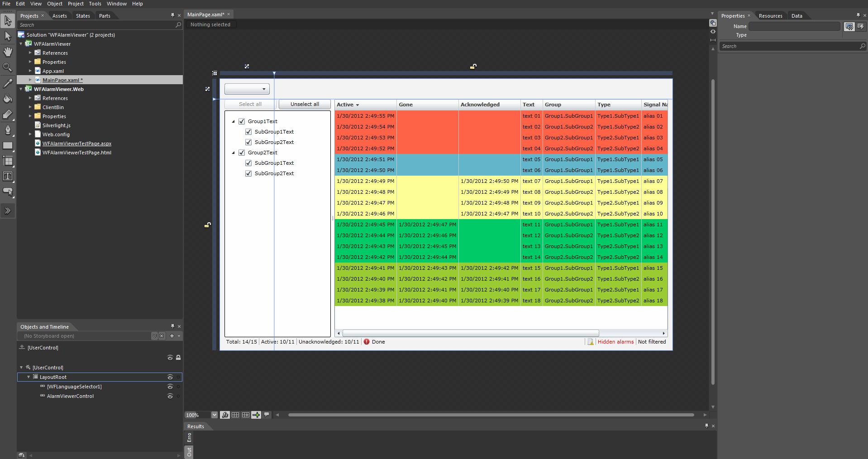
Task: Open the language selector combo box
Action: point(247,89)
